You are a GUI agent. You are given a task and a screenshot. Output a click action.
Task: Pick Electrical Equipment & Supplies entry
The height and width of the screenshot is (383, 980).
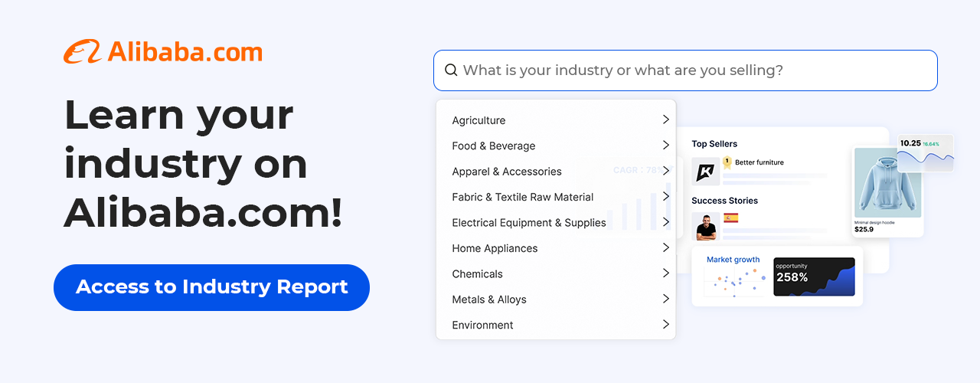(x=529, y=223)
